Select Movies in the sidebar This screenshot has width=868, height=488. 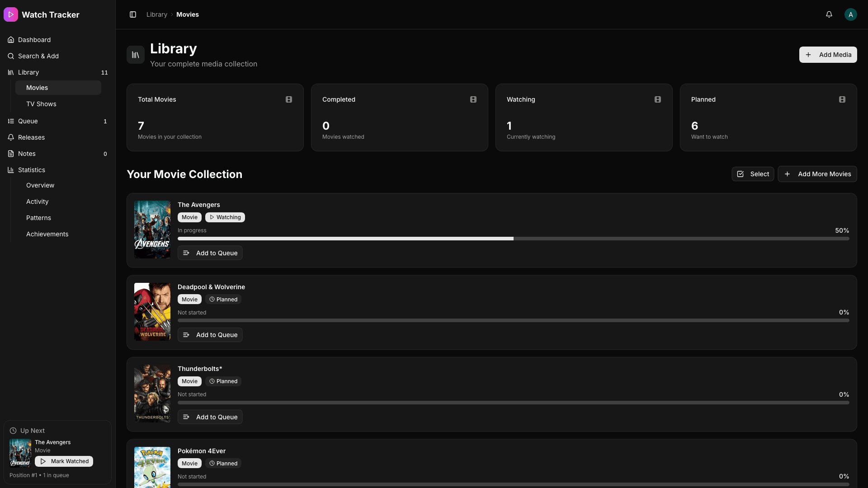point(58,88)
